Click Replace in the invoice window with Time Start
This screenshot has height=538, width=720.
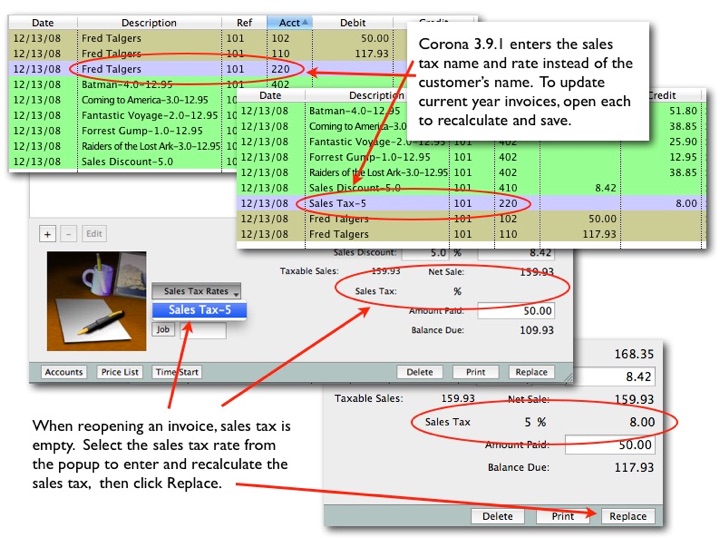tap(531, 372)
